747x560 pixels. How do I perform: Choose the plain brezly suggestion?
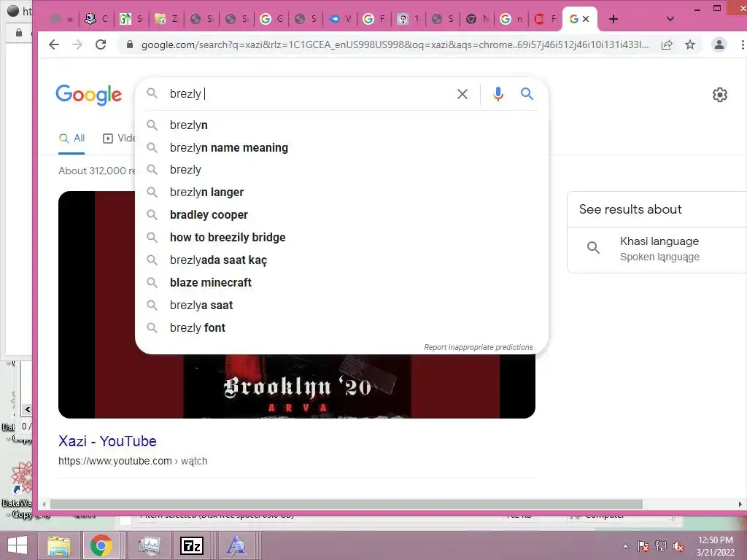341,169
